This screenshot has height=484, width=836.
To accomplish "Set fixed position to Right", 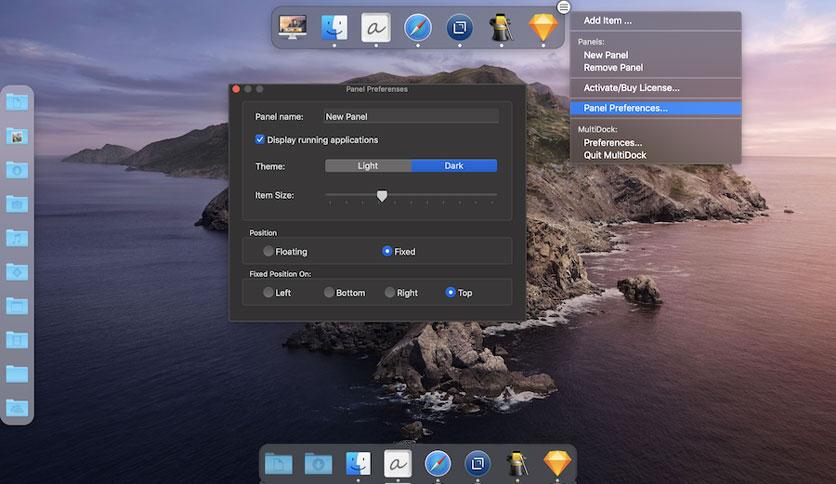I will [x=390, y=292].
